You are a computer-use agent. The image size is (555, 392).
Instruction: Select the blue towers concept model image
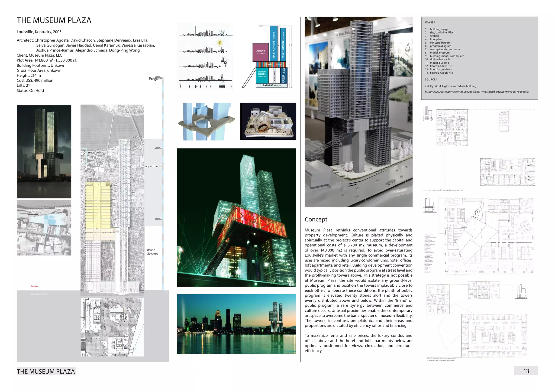206,121
